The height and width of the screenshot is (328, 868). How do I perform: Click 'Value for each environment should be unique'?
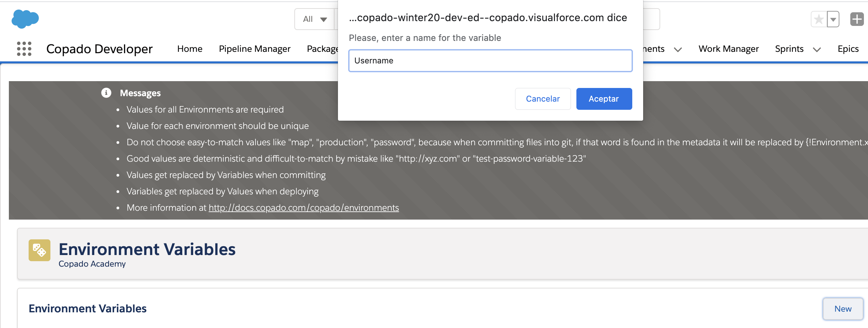click(x=218, y=126)
